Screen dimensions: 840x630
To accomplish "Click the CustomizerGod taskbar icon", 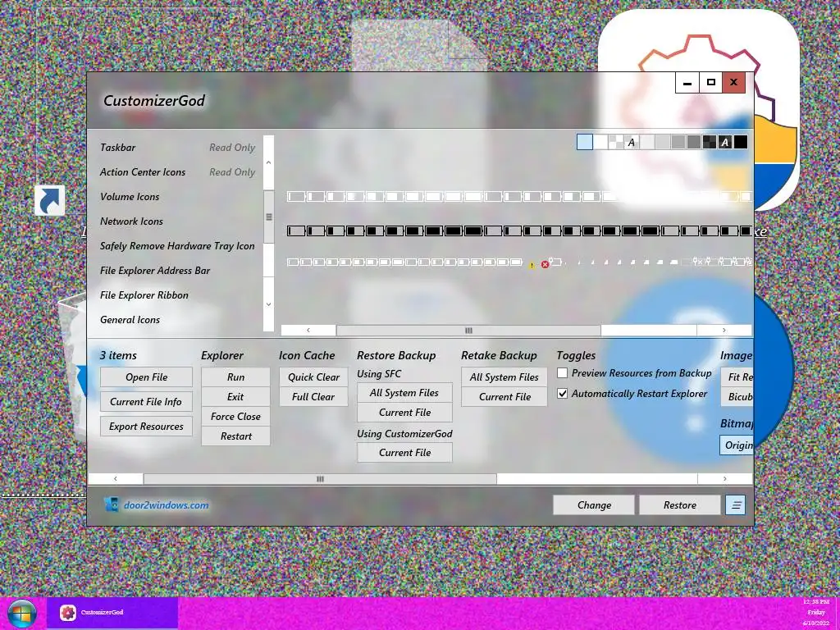I will [x=68, y=612].
